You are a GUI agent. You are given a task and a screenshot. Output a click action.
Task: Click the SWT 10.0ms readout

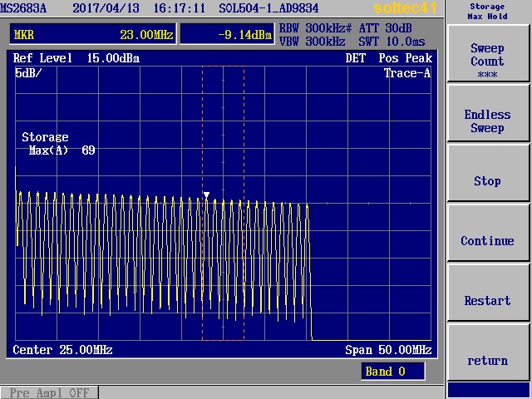pyautogui.click(x=392, y=42)
